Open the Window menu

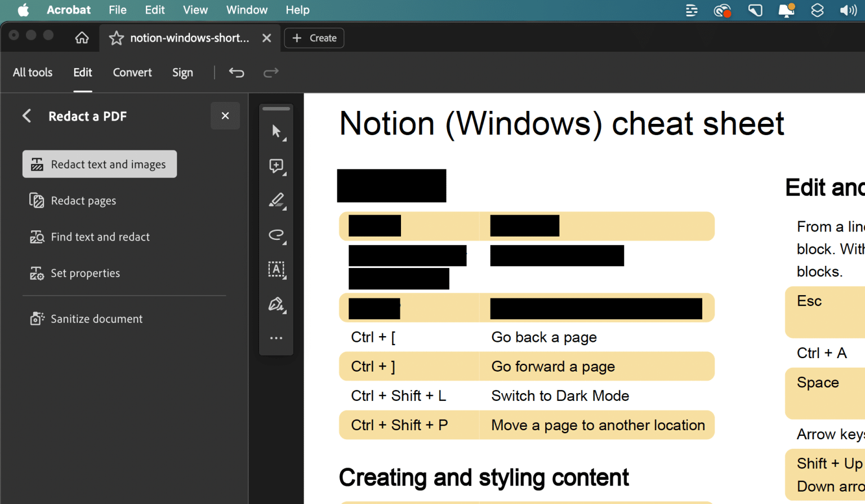247,10
